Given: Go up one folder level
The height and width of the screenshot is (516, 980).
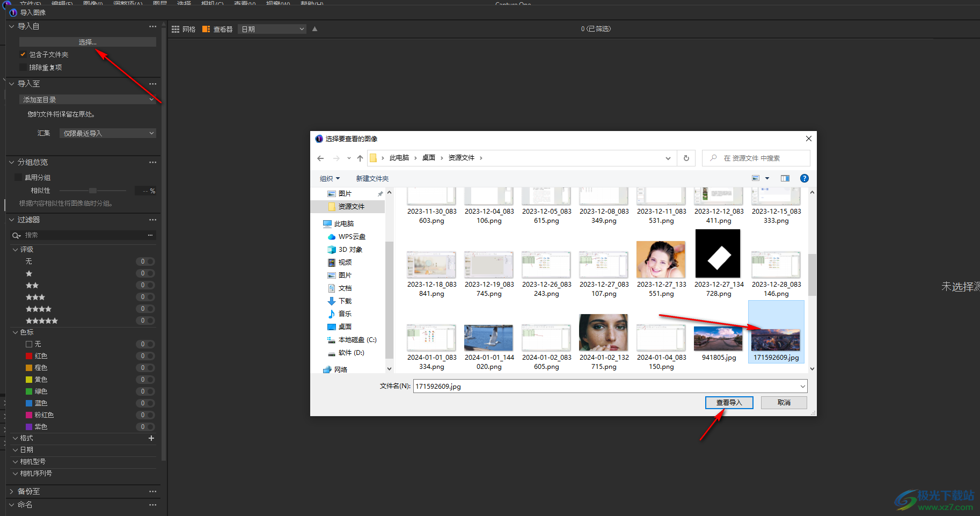Looking at the screenshot, I should pos(360,158).
